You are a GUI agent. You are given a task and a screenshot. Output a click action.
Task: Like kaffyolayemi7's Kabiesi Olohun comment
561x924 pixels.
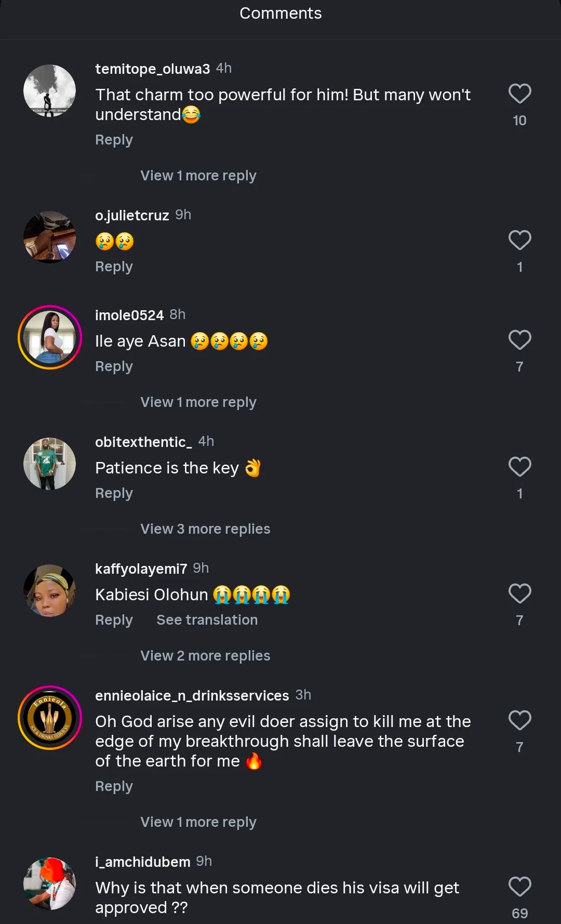point(519,594)
